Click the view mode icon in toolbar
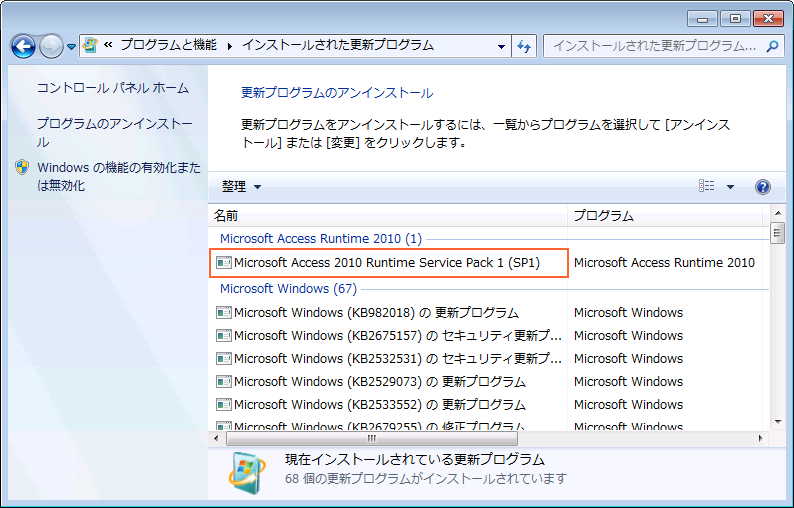The height and width of the screenshot is (508, 794). tap(706, 186)
